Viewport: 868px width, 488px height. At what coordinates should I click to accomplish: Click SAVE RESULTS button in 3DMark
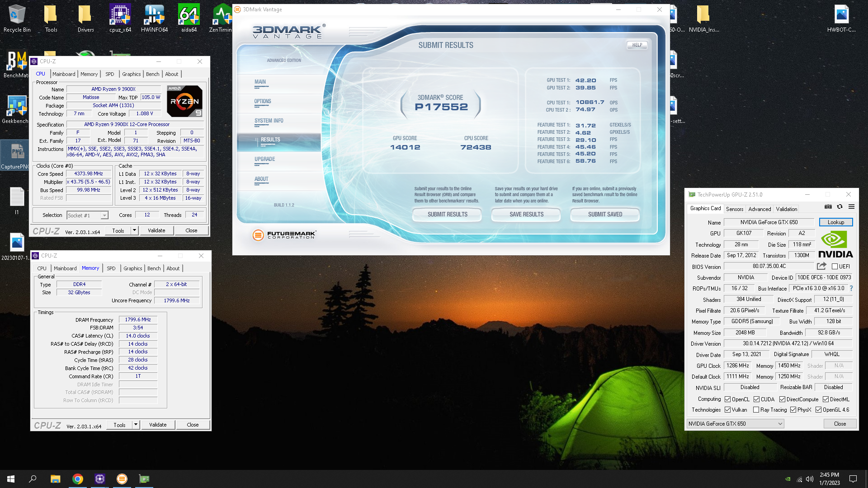coord(526,215)
